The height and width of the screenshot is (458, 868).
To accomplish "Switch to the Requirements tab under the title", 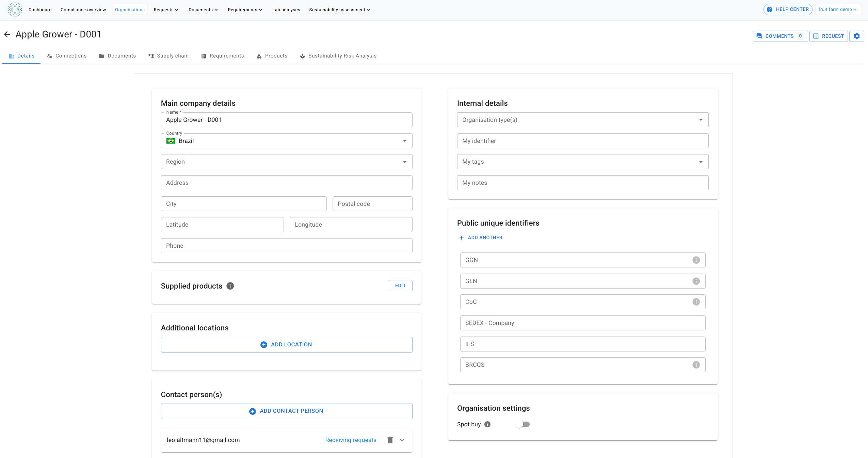I will click(x=223, y=56).
